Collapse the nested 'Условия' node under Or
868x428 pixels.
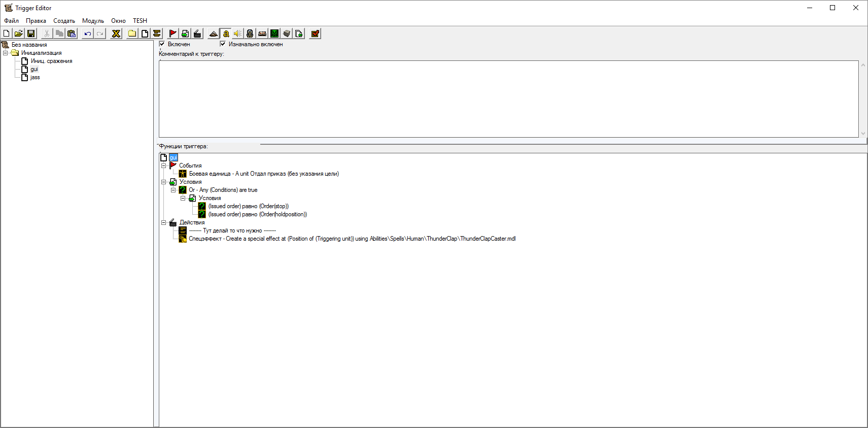183,198
